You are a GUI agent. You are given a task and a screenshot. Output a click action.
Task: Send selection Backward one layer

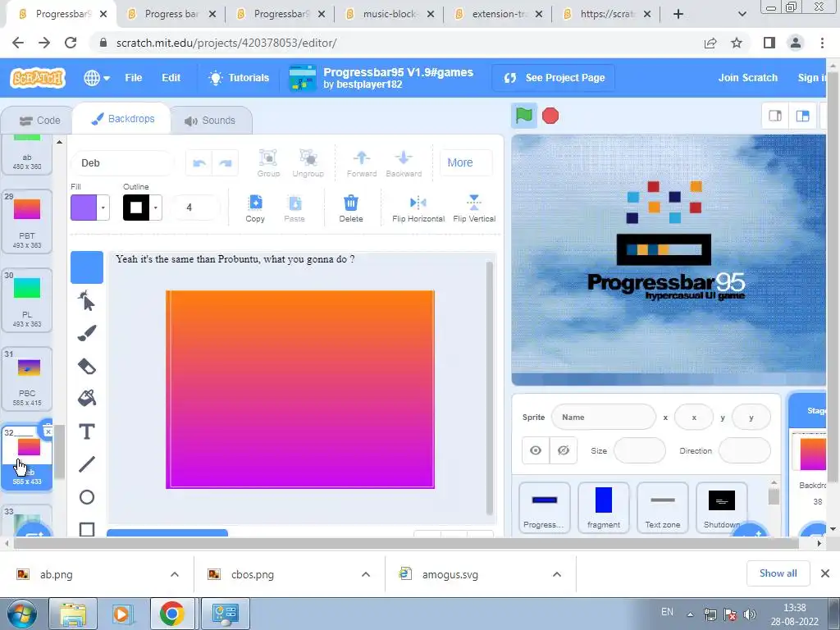(x=404, y=163)
